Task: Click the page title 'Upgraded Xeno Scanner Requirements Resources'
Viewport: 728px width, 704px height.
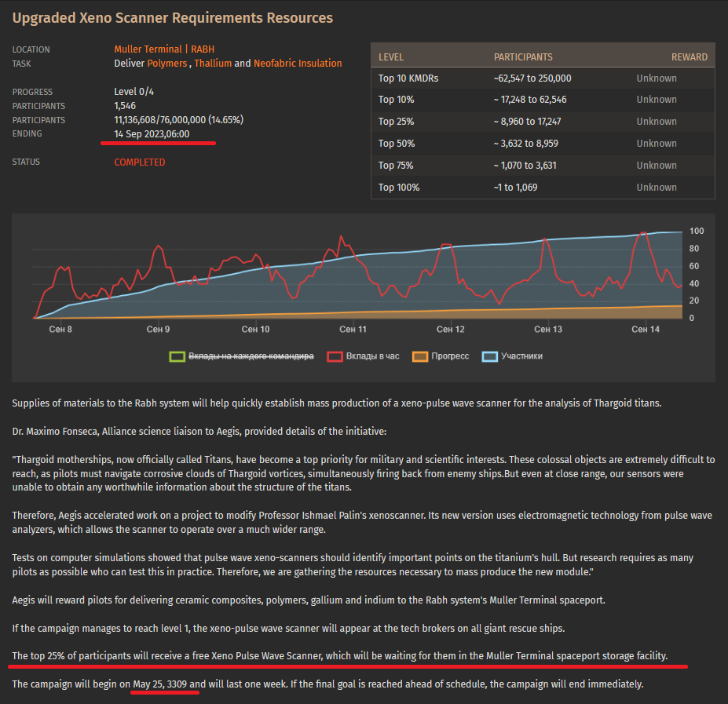Action: click(x=172, y=17)
